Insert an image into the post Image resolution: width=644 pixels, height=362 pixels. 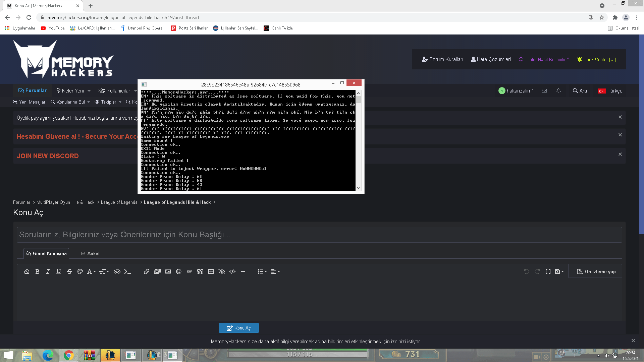(168, 271)
